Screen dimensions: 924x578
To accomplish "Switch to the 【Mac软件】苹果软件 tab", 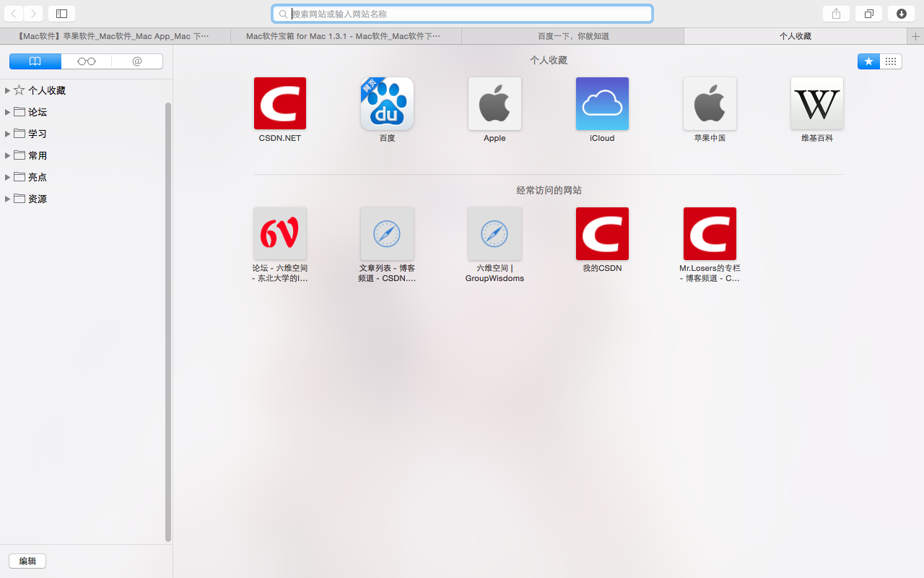I will (x=115, y=36).
